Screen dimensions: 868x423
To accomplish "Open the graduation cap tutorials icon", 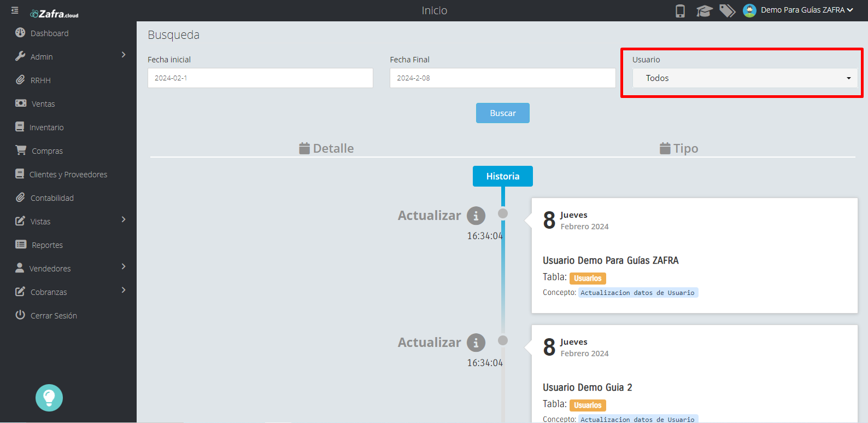I will click(704, 11).
